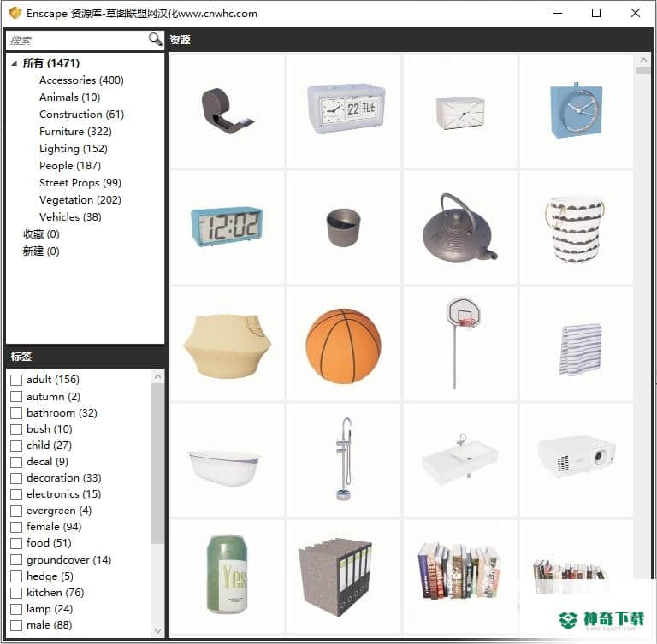
Task: Check the decal (9) tag filter
Action: [16, 462]
